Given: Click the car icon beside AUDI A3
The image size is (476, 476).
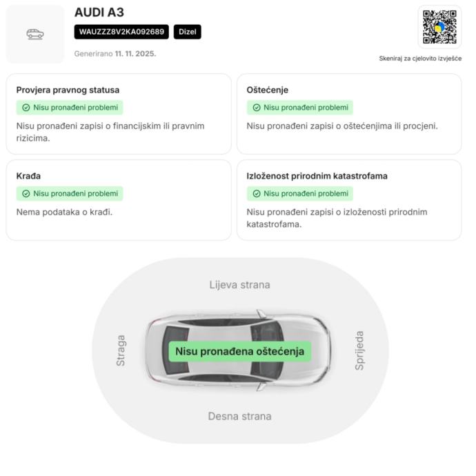Looking at the screenshot, I should tap(34, 34).
